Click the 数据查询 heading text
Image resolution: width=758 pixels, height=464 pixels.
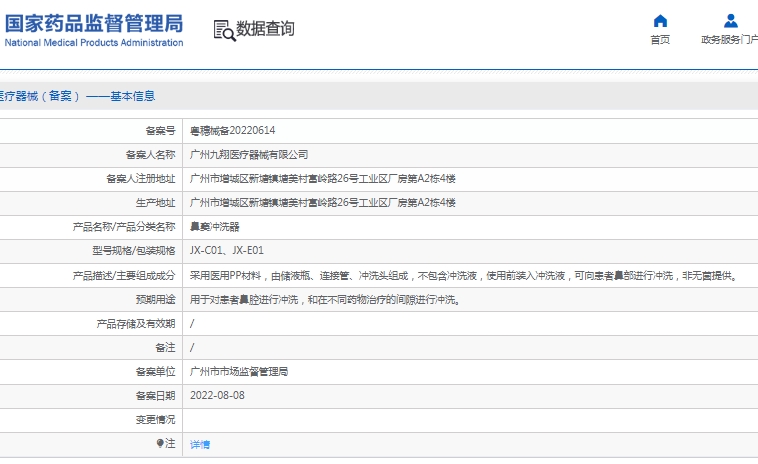265,29
